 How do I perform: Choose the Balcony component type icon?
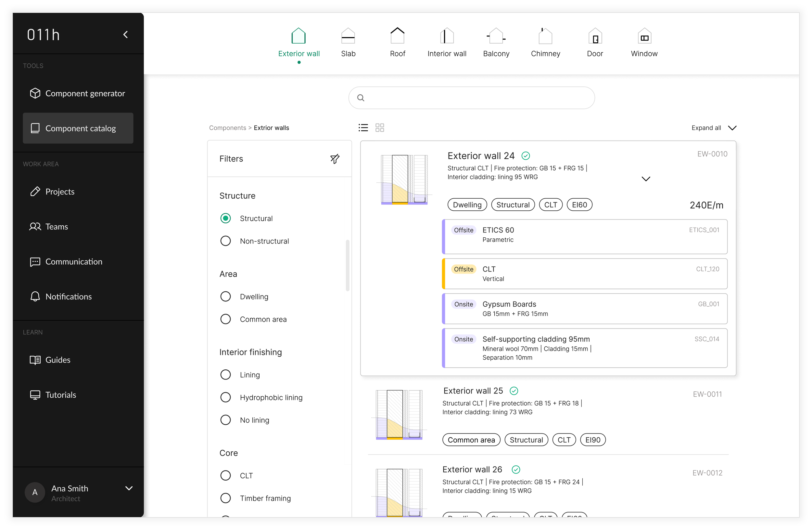[496, 36]
